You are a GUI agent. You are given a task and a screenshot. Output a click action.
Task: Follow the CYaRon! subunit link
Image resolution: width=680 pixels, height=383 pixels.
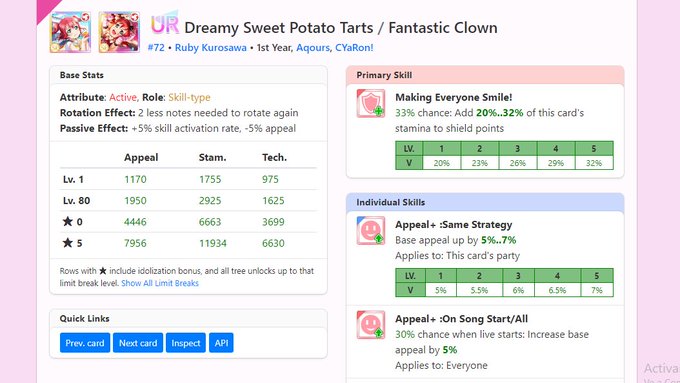pos(354,48)
